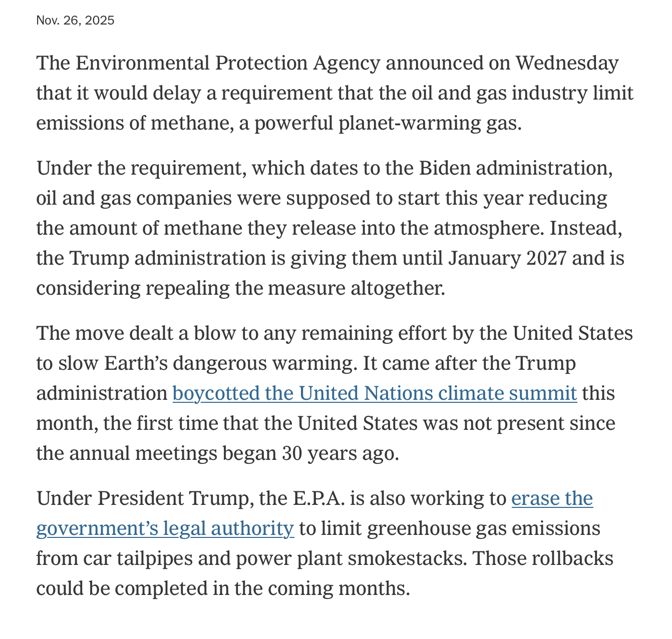Click the phrase "30 years ago"

pos(340,453)
